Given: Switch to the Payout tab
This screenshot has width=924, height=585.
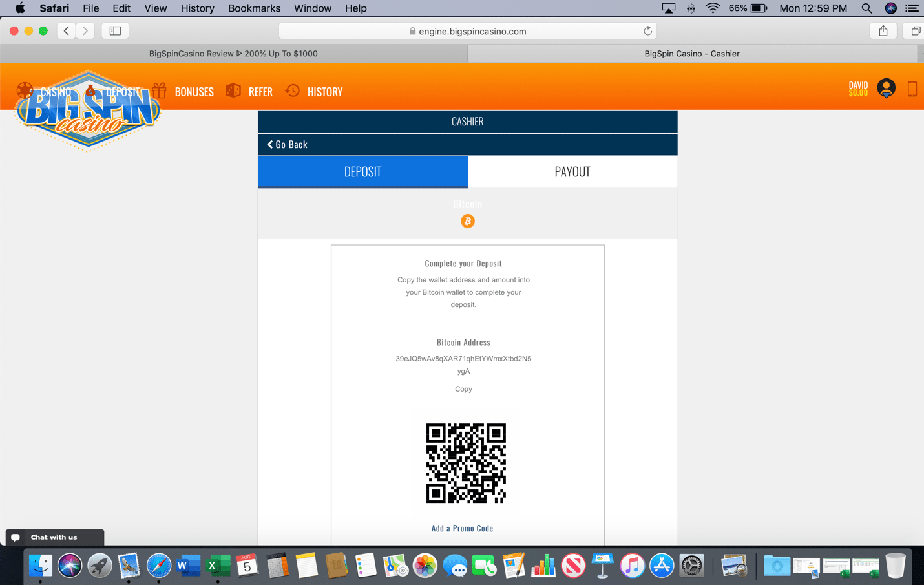Looking at the screenshot, I should [572, 172].
